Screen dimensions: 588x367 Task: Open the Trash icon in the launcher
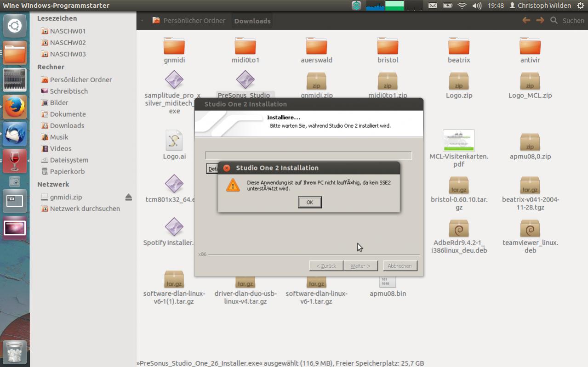tap(15, 353)
